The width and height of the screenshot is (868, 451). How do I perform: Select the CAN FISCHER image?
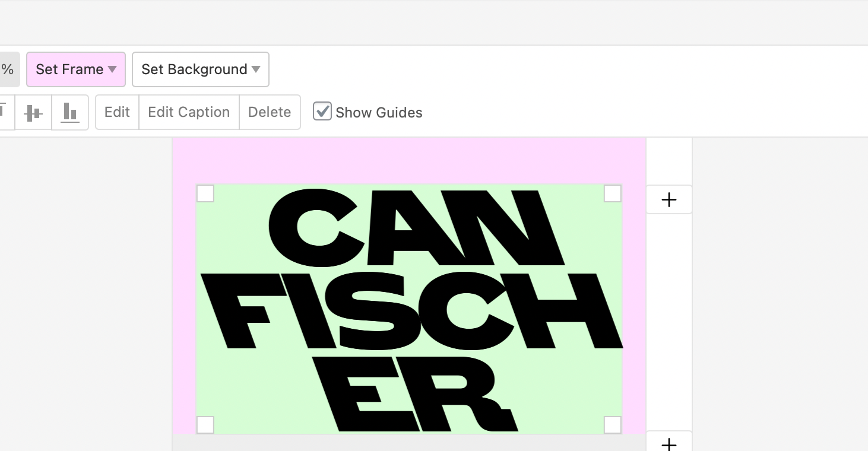pos(409,309)
